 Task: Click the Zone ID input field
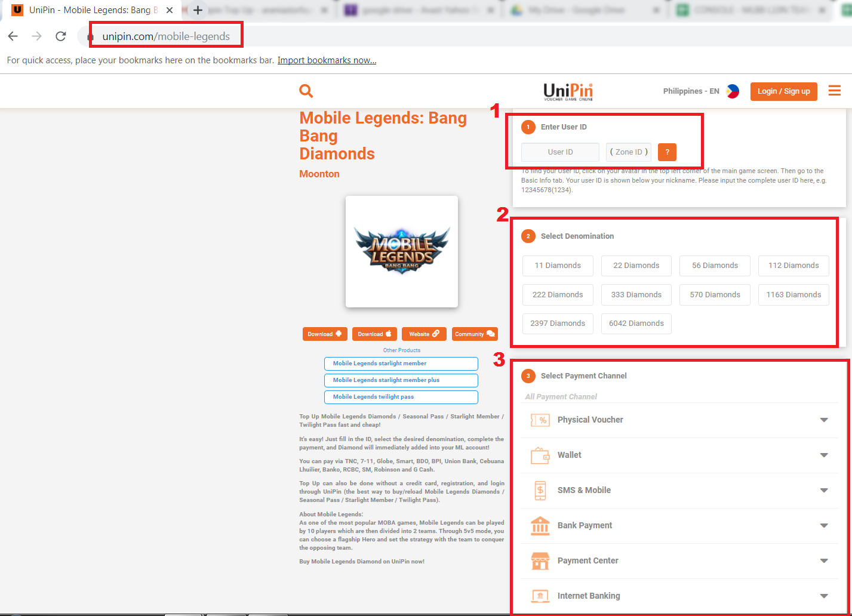coord(629,152)
